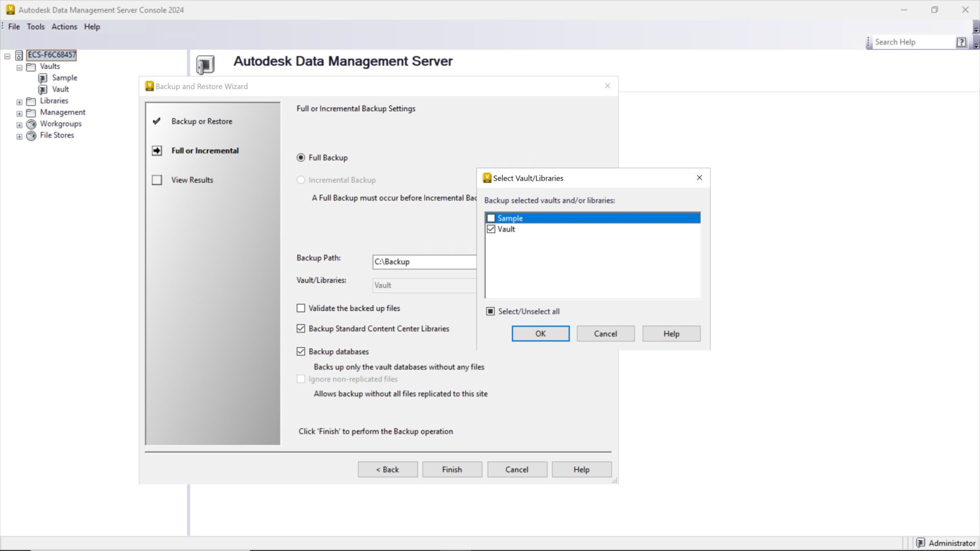Screen dimensions: 980x551
Task: Click the File Stores globe icon
Action: tap(31, 136)
